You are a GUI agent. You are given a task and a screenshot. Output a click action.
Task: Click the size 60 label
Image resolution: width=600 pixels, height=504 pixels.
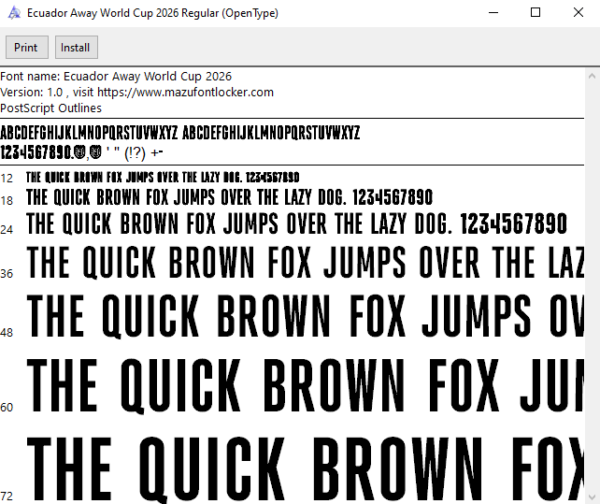(x=7, y=407)
